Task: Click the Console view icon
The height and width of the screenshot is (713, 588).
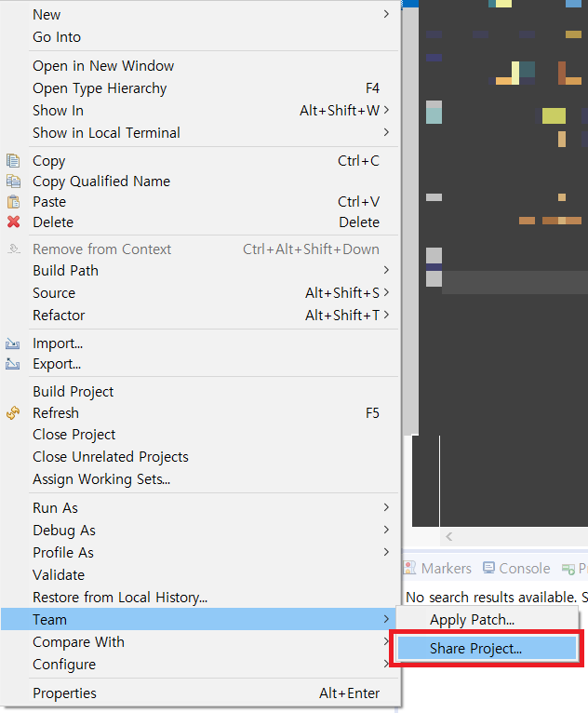Action: (x=488, y=568)
